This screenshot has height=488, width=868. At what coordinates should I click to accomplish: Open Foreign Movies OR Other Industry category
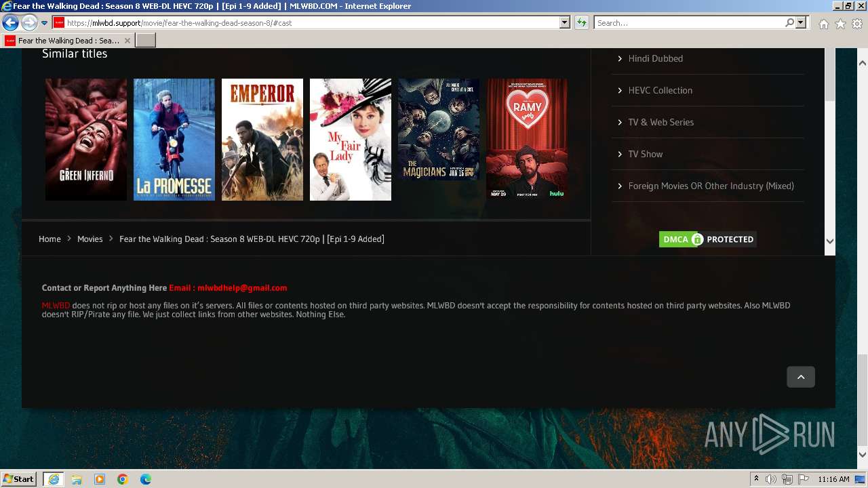(x=711, y=186)
